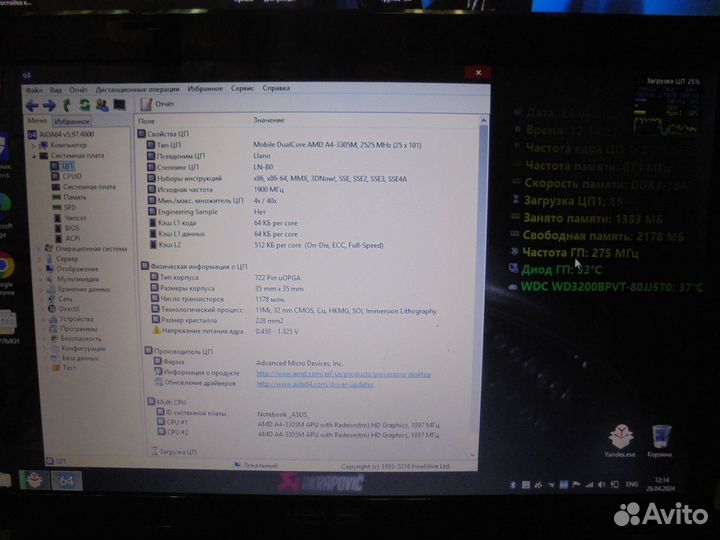Viewport: 720px width, 540px height.
Task: Click the scroll up arrow of report list
Action: 484,121
